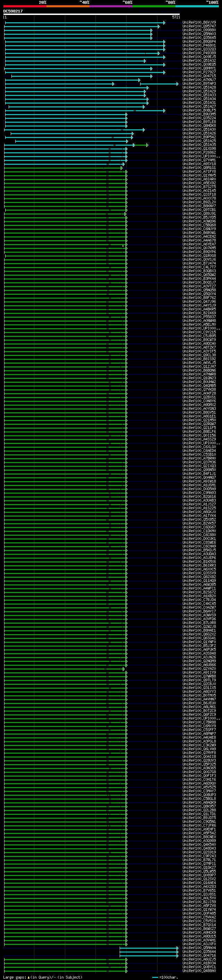This screenshot has height=980, width=222.
Task: Click the UniRef100_Q04715 label
Action: click(x=199, y=76)
